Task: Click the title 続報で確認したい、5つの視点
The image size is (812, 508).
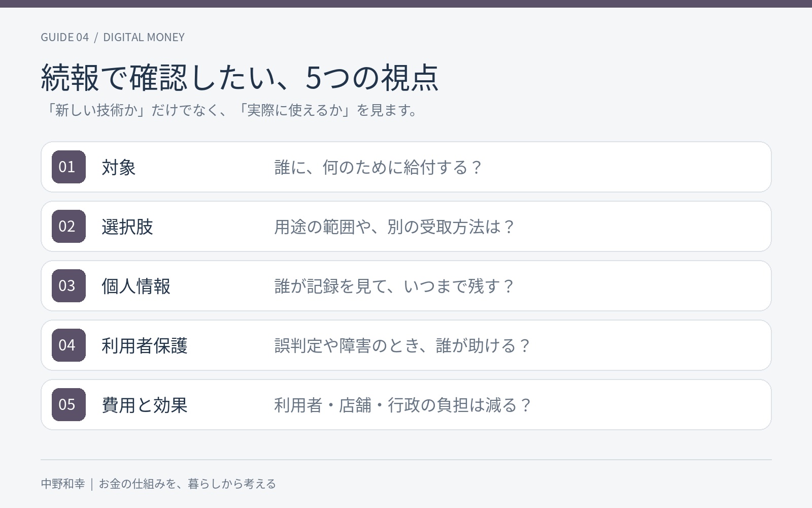Action: 240,78
